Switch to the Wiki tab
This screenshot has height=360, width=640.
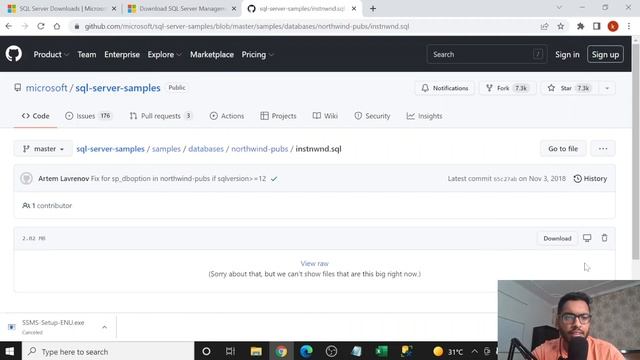tap(325, 116)
